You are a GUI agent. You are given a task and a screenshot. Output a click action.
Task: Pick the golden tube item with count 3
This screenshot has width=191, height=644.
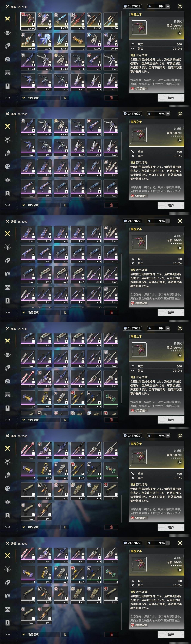(78, 41)
